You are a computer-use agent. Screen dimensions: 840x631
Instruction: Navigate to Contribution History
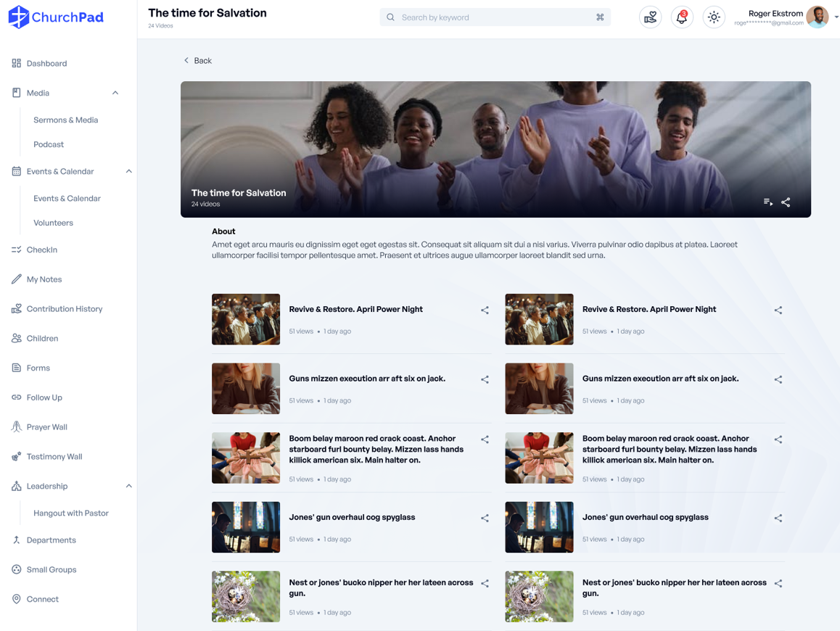coord(64,309)
